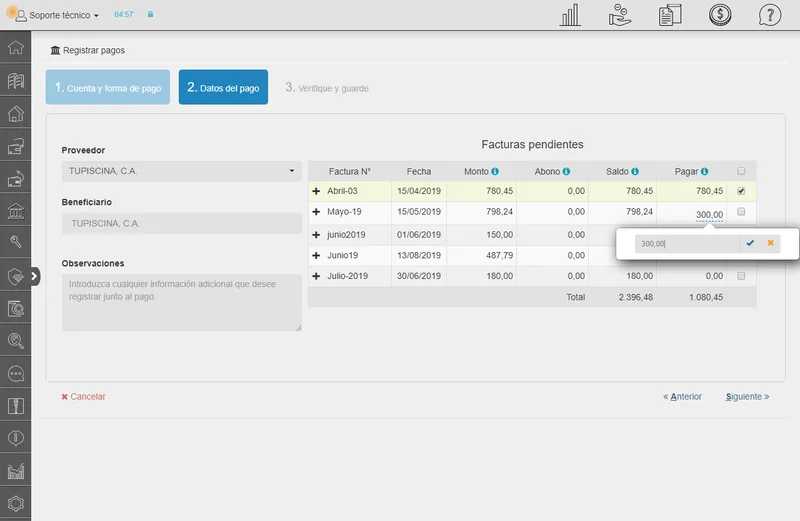This screenshot has width=800, height=521.
Task: Confirm the 300,00 amount with checkmark
Action: pos(750,243)
